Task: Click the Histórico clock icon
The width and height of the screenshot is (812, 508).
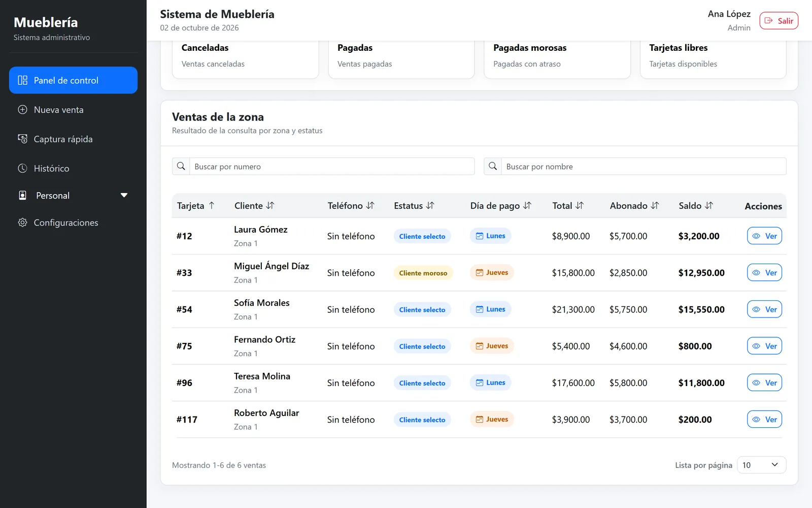Action: 22,168
